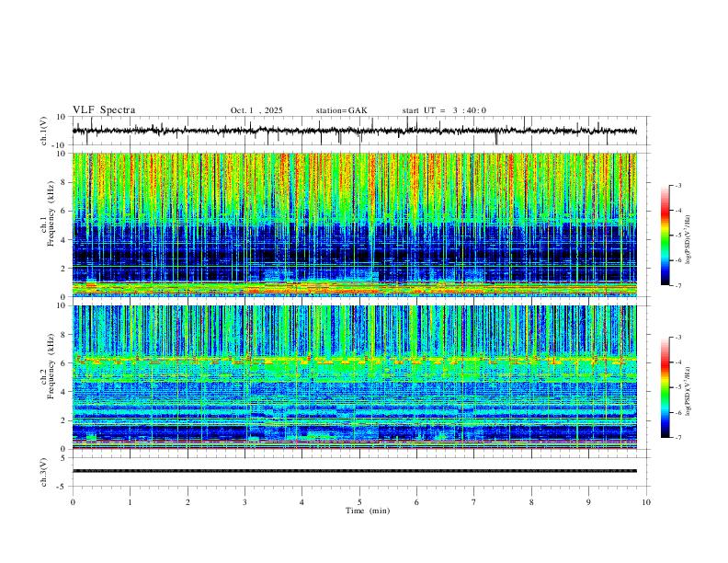Click the "-7" tick on ch.1 colorbar
The image size is (728, 563).
coord(678,285)
